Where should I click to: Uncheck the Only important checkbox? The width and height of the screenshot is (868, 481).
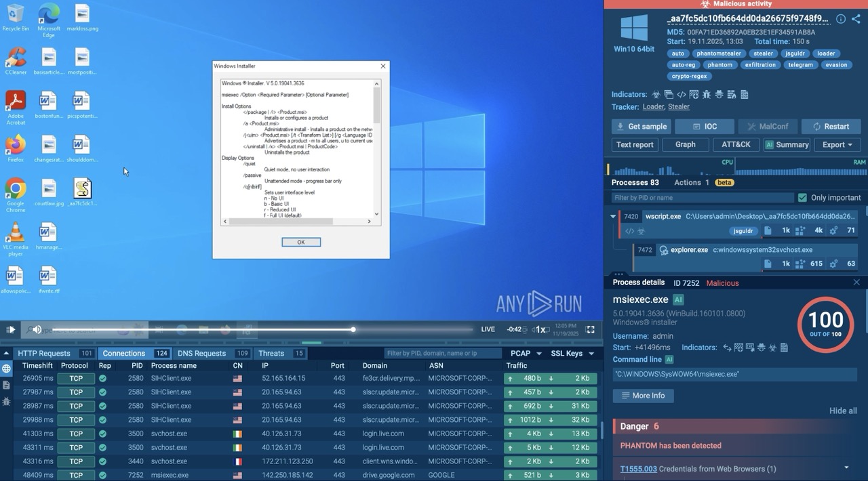(x=803, y=198)
